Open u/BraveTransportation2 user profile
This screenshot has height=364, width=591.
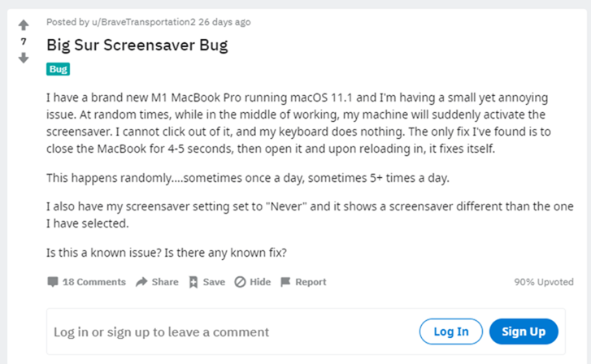click(x=144, y=22)
